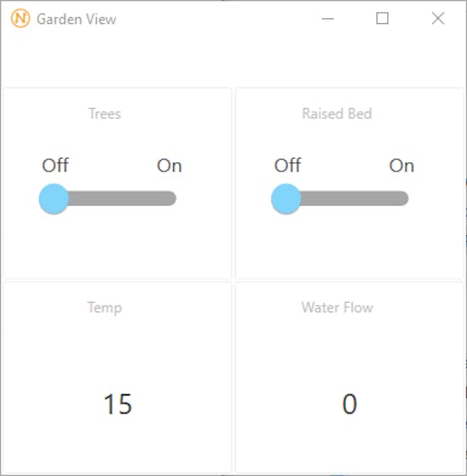The width and height of the screenshot is (467, 476).
Task: Select On label for Raised Bed
Action: 402,166
